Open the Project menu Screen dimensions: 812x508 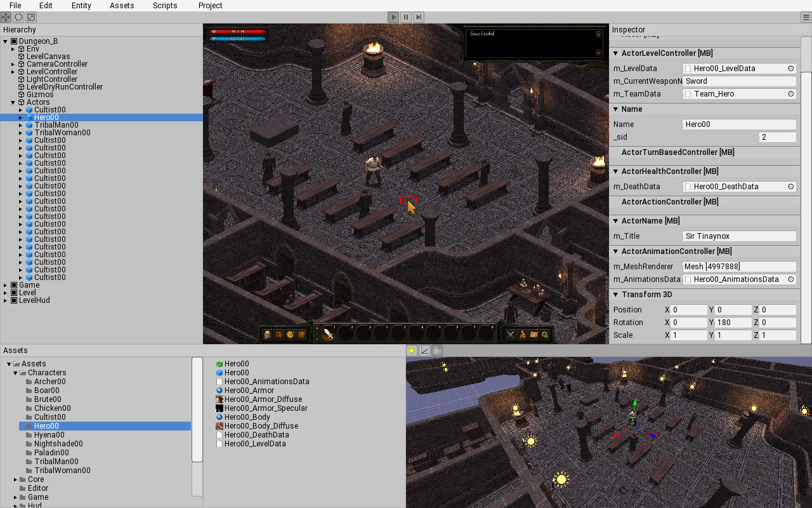(210, 6)
